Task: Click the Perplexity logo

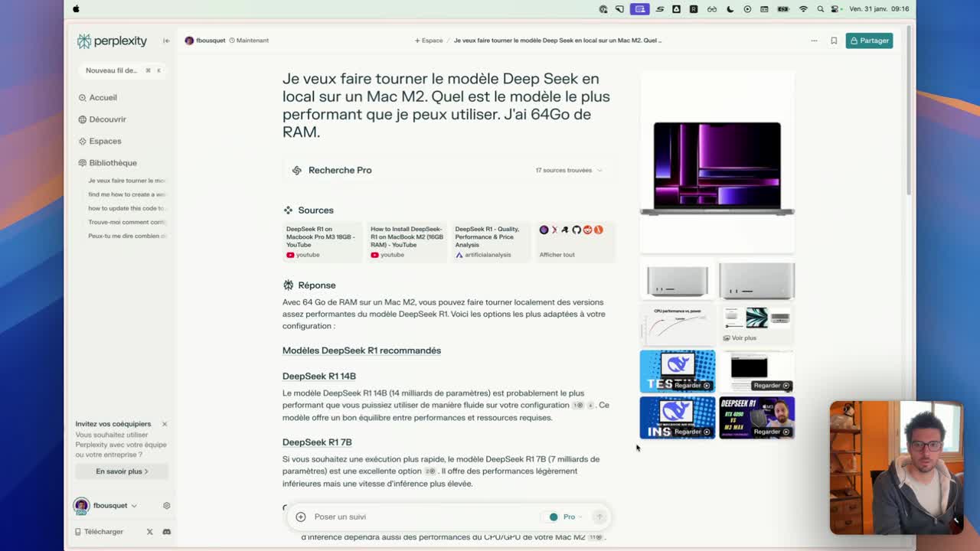Action: point(112,41)
